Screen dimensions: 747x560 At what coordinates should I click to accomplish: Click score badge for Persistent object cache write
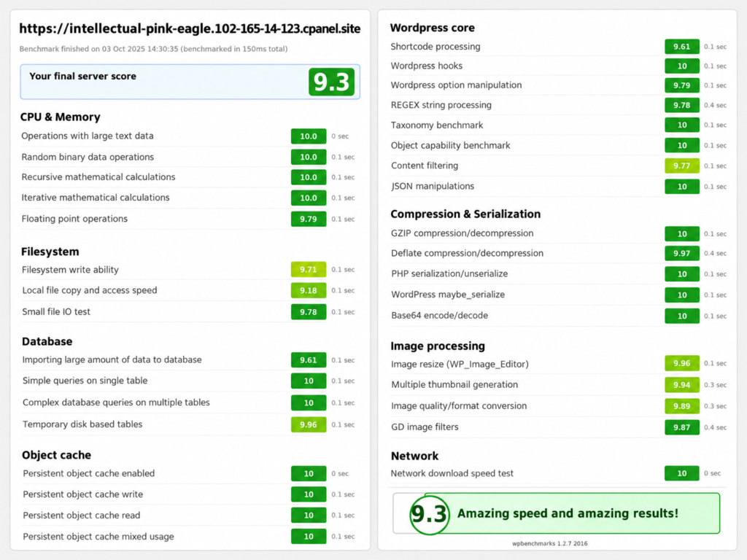pos(309,494)
